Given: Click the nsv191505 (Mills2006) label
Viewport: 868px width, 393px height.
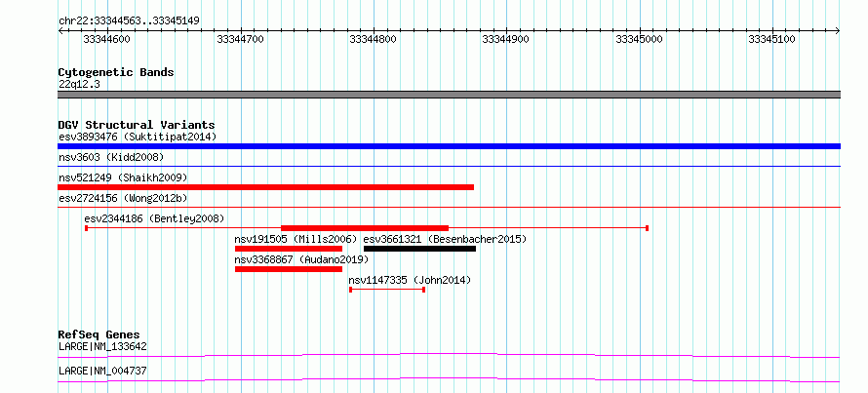Looking at the screenshot, I should click(296, 239).
